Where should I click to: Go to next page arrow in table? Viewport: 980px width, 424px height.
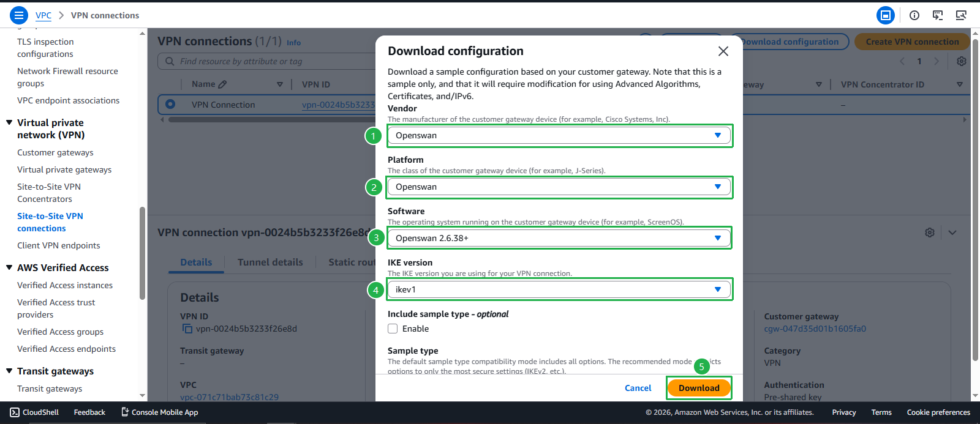pyautogui.click(x=937, y=61)
